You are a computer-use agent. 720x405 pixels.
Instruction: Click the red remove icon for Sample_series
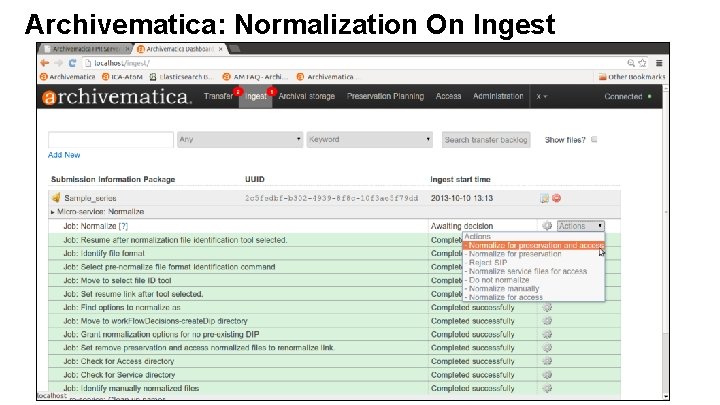point(557,198)
